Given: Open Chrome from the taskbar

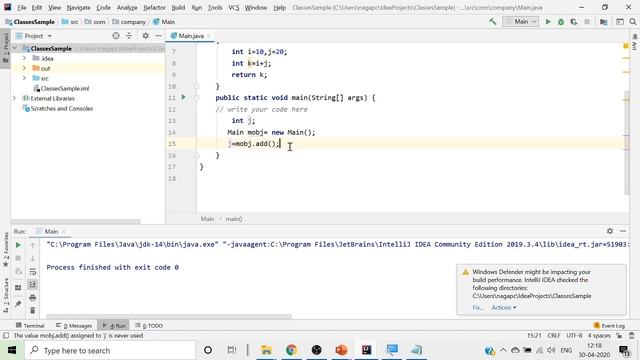Looking at the screenshot, I should pyautogui.click(x=291, y=350).
